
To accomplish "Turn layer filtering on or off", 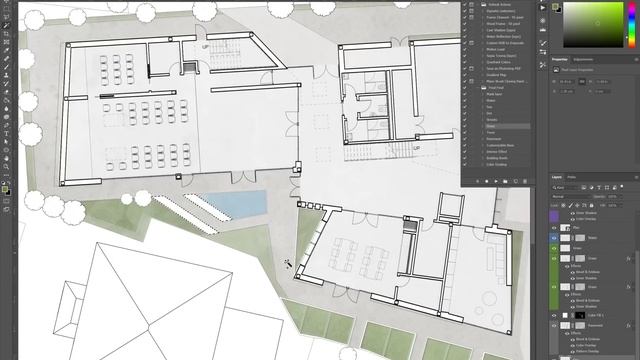I will pyautogui.click(x=622, y=187).
